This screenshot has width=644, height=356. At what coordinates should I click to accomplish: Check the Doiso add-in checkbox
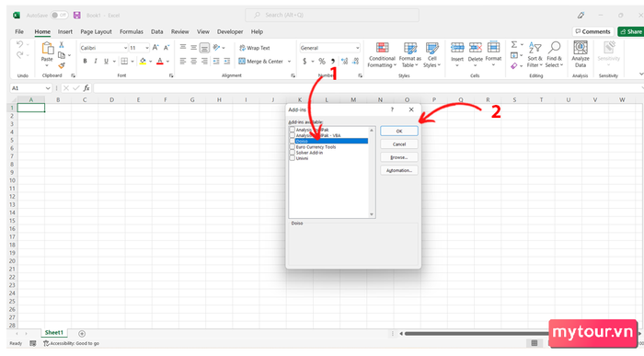click(x=292, y=141)
